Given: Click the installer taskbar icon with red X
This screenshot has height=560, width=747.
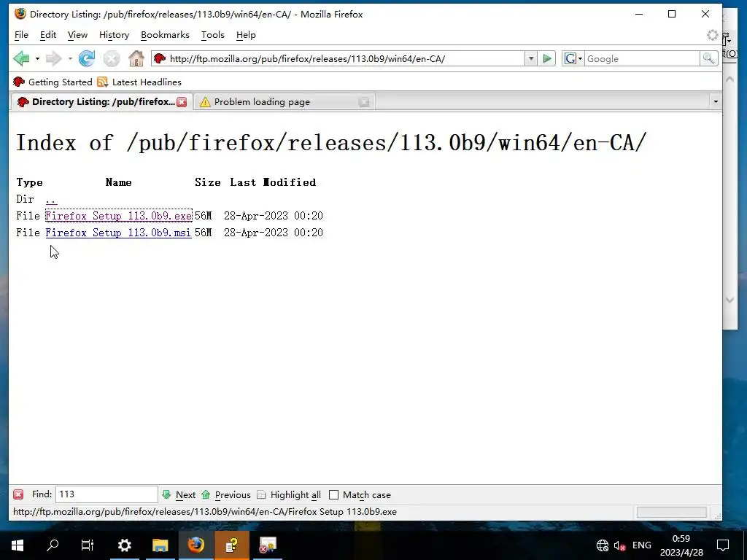Looking at the screenshot, I should 267,545.
